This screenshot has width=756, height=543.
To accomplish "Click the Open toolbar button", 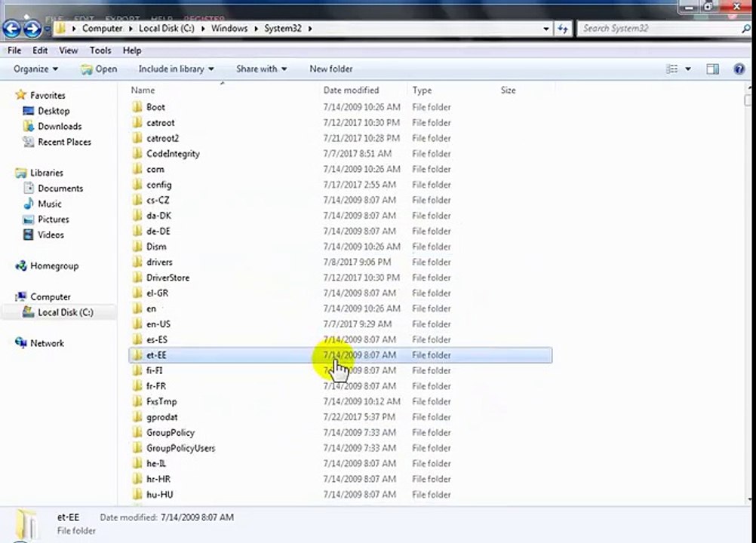I will coord(99,69).
